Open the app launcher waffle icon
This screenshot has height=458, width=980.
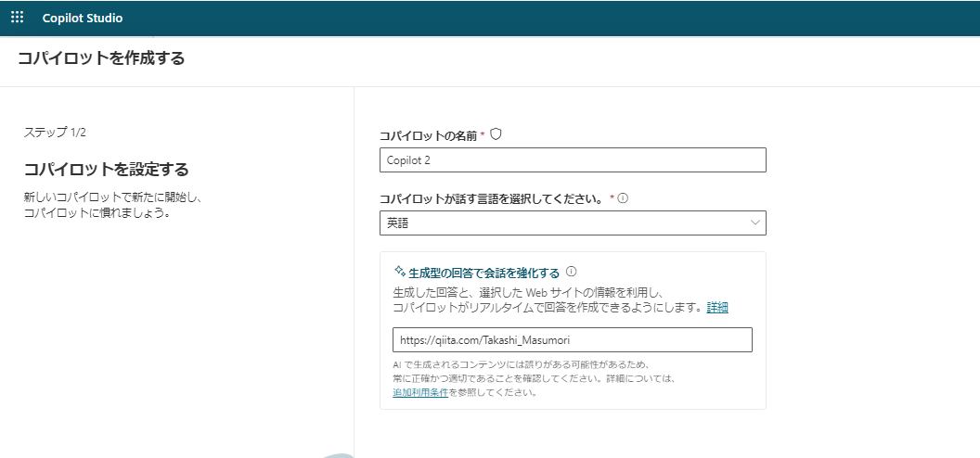pyautogui.click(x=18, y=18)
